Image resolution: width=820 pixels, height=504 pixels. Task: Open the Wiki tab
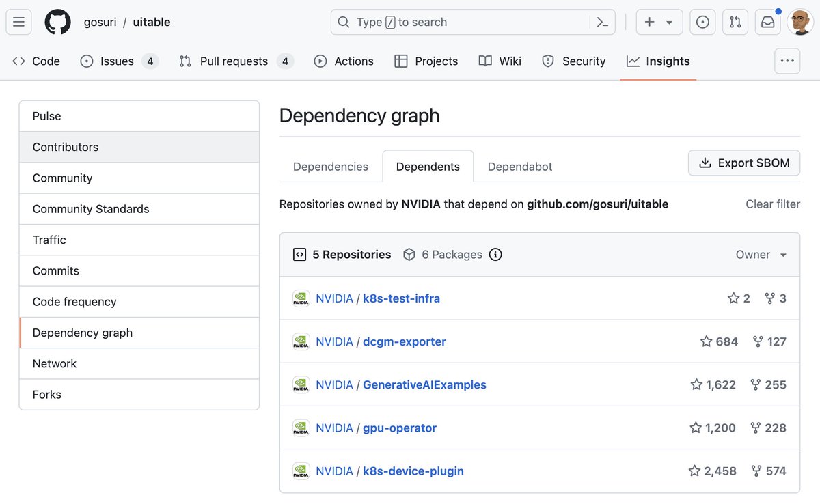click(500, 61)
